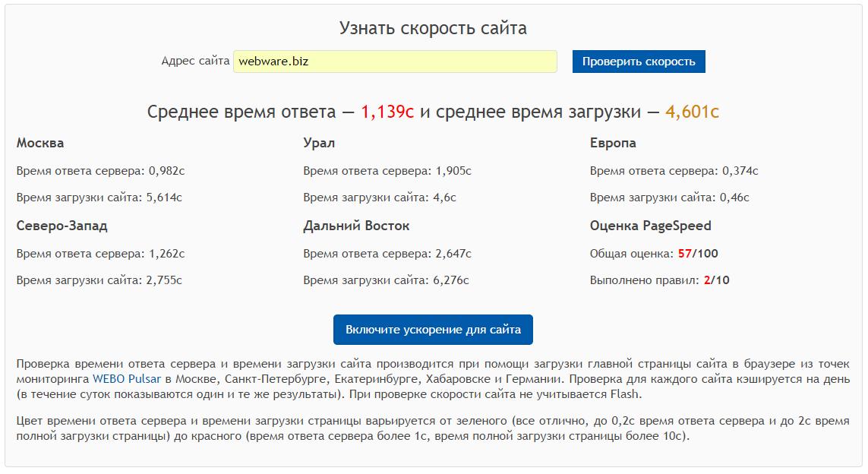
Task: Click the "Узнать скорость сайта" page heading
Action: 433,29
